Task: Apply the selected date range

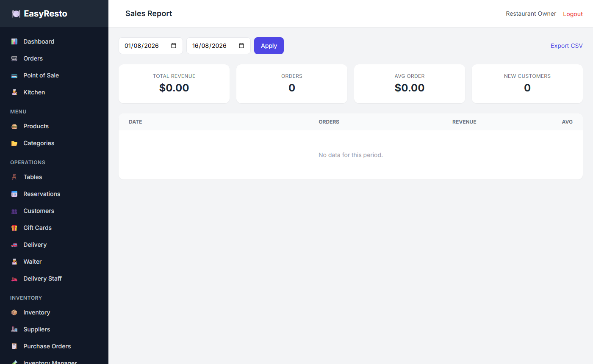Action: (x=269, y=46)
